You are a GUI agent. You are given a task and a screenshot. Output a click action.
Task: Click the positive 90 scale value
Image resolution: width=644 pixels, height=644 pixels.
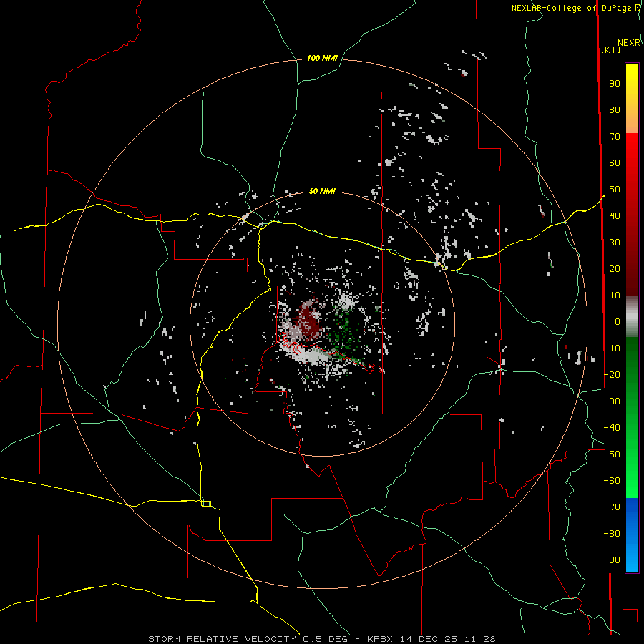coord(615,84)
